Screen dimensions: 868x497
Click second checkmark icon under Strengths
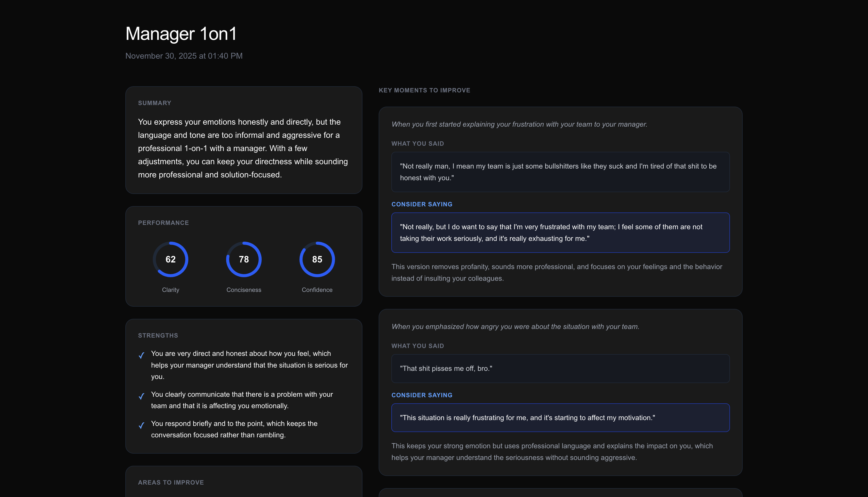pyautogui.click(x=142, y=396)
